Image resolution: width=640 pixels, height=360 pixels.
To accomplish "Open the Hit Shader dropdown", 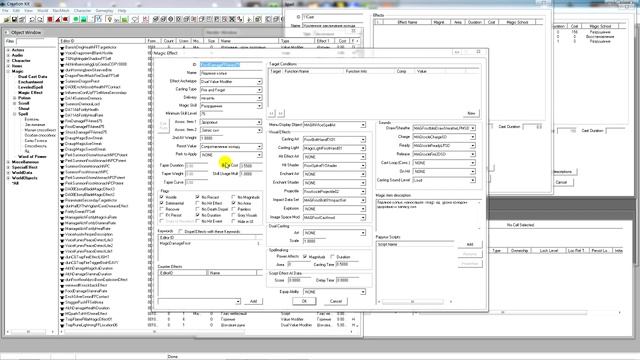I will tap(363, 166).
